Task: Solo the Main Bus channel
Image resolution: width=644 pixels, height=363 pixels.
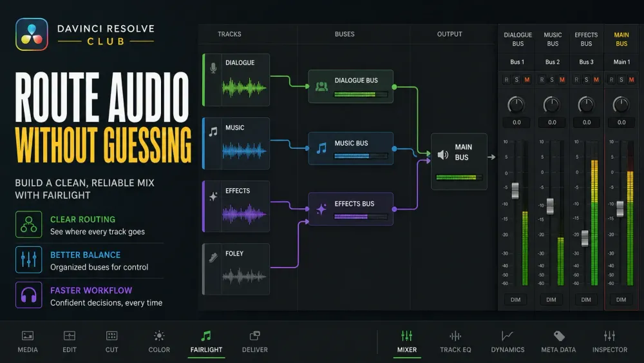Action: pyautogui.click(x=621, y=80)
